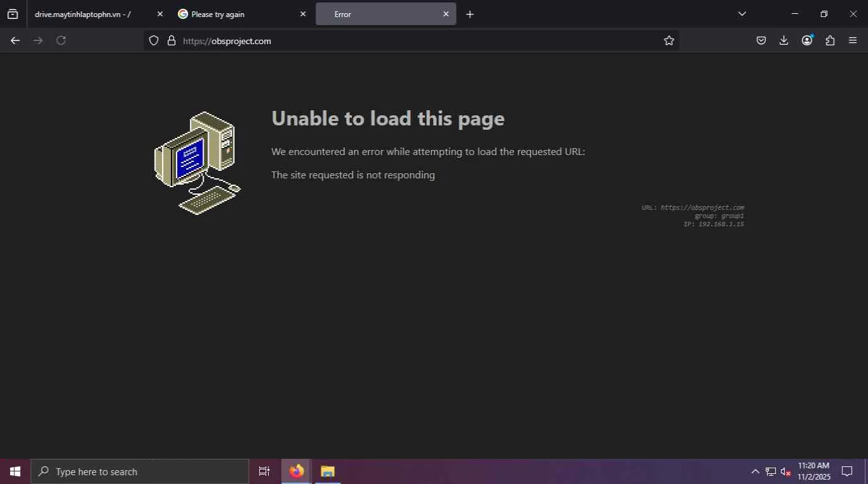The width and height of the screenshot is (868, 484).
Task: Bookmark this page with the star
Action: click(x=669, y=40)
